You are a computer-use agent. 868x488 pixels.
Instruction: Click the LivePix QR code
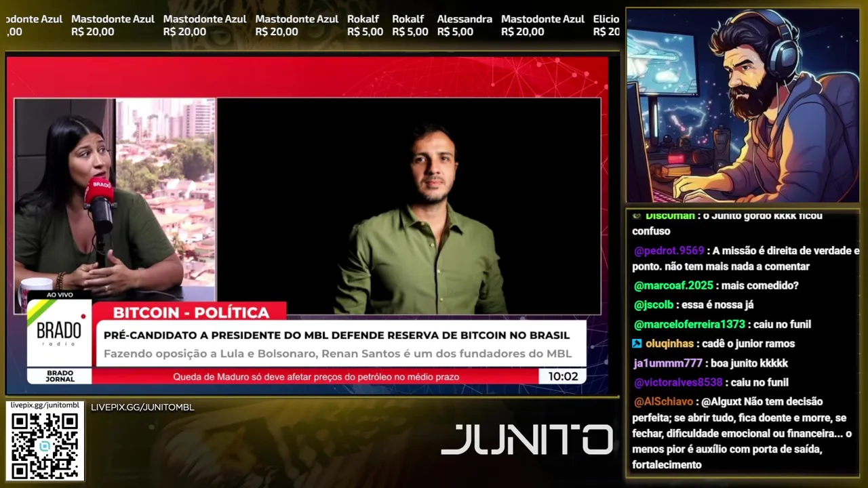45,445
